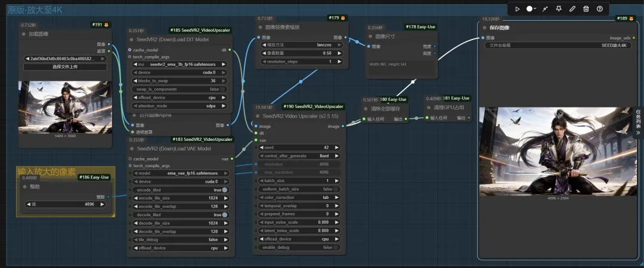
Task: Toggle swap_io_components switch
Action: (223, 89)
